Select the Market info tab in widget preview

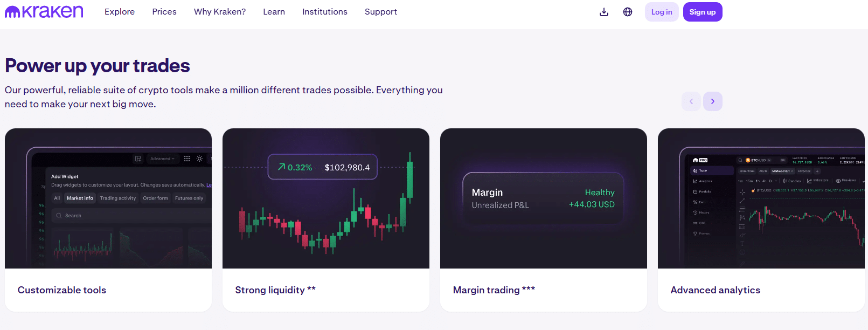80,198
